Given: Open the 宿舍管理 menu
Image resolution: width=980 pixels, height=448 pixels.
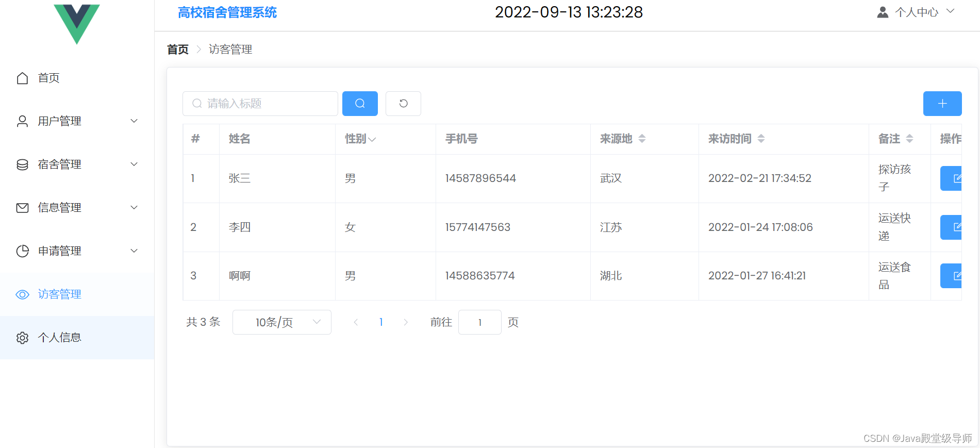Looking at the screenshot, I should point(77,164).
